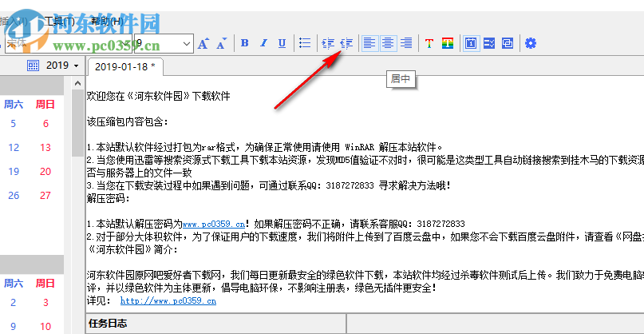
Task: Select date 12 in the calendar
Action: point(14,147)
